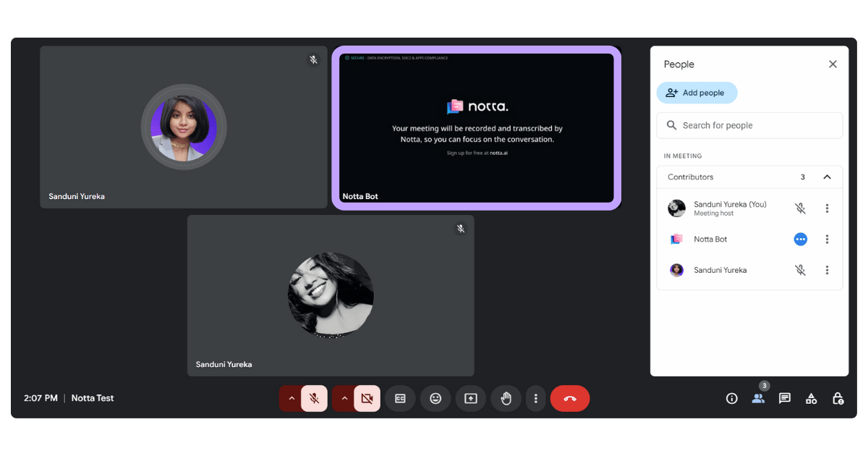Click muted mic icon of last Sanduni Yureka row
Viewport: 868px width, 456px height.
(800, 270)
